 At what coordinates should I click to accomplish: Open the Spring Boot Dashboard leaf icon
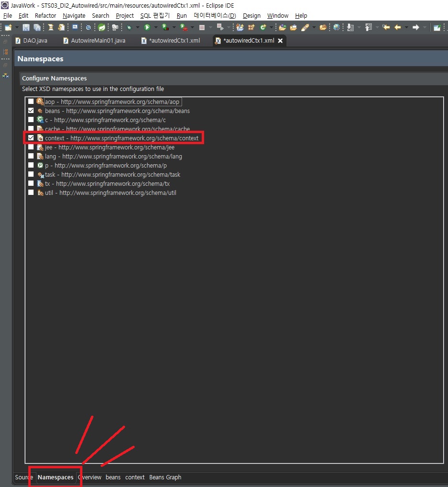tap(102, 27)
